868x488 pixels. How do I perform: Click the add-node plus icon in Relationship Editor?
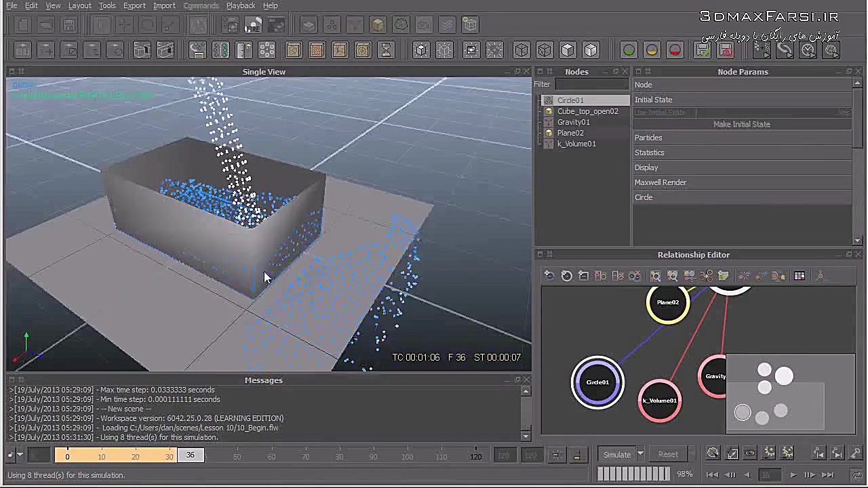click(549, 275)
